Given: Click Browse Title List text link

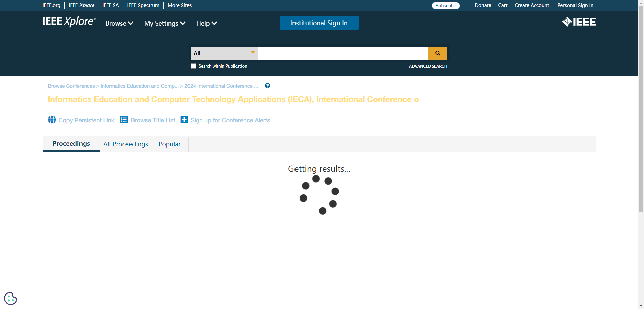Looking at the screenshot, I should [153, 120].
